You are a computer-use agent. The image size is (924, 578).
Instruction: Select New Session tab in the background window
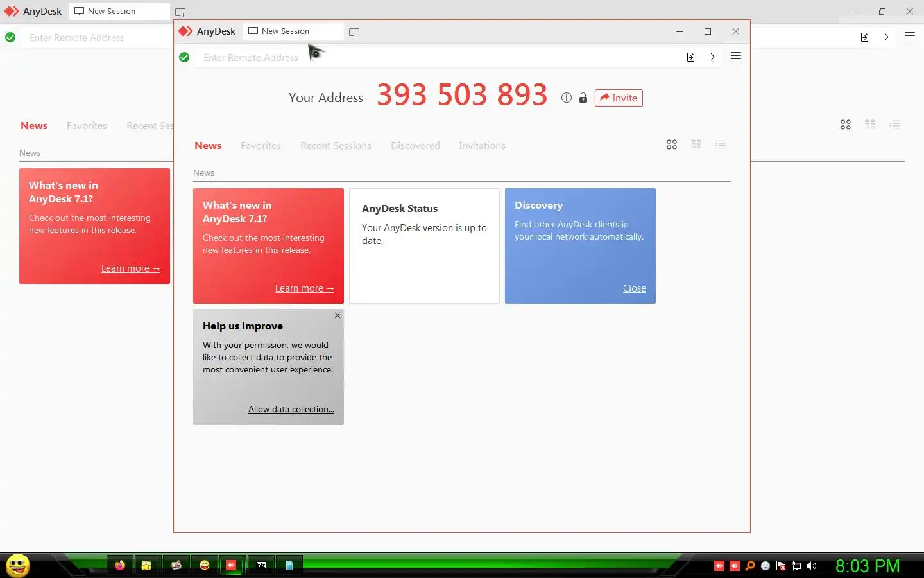point(119,11)
